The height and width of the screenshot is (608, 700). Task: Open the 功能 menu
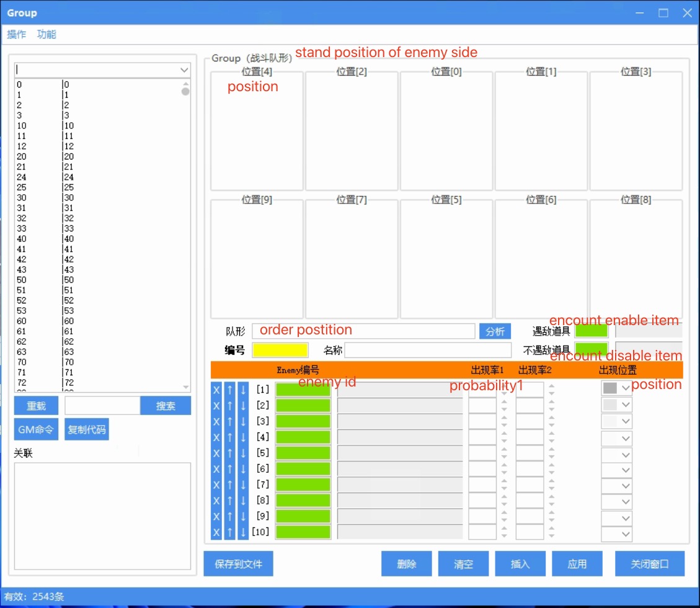(x=47, y=34)
